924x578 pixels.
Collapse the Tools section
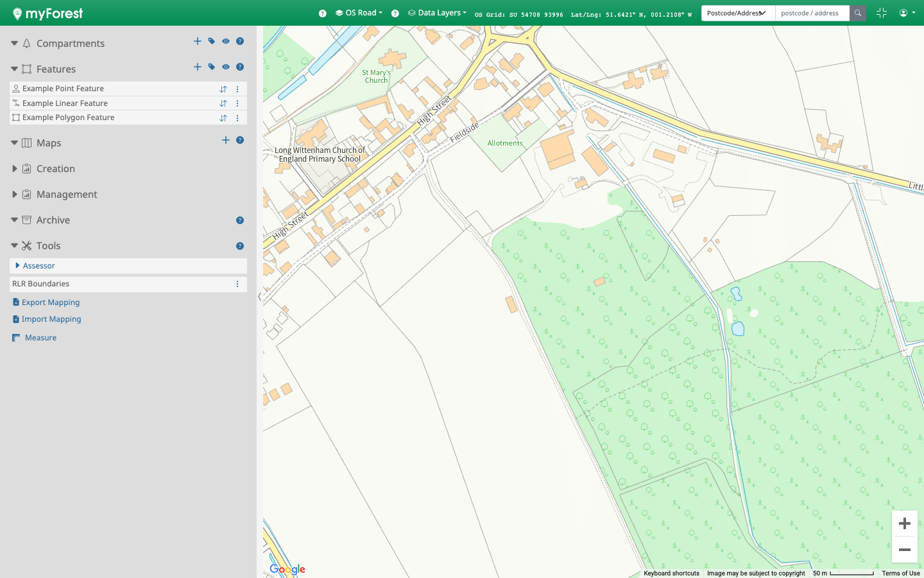coord(14,245)
